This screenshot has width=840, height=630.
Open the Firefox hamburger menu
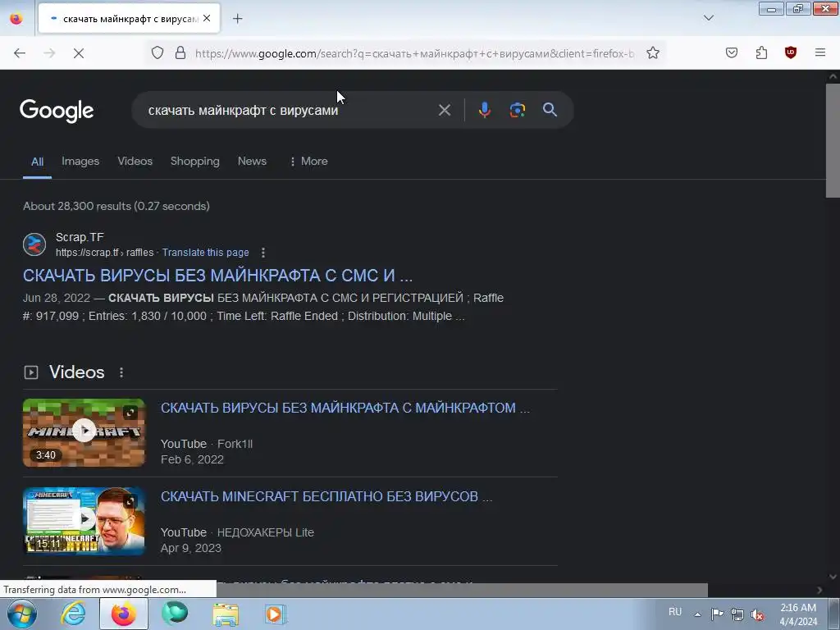click(x=820, y=53)
